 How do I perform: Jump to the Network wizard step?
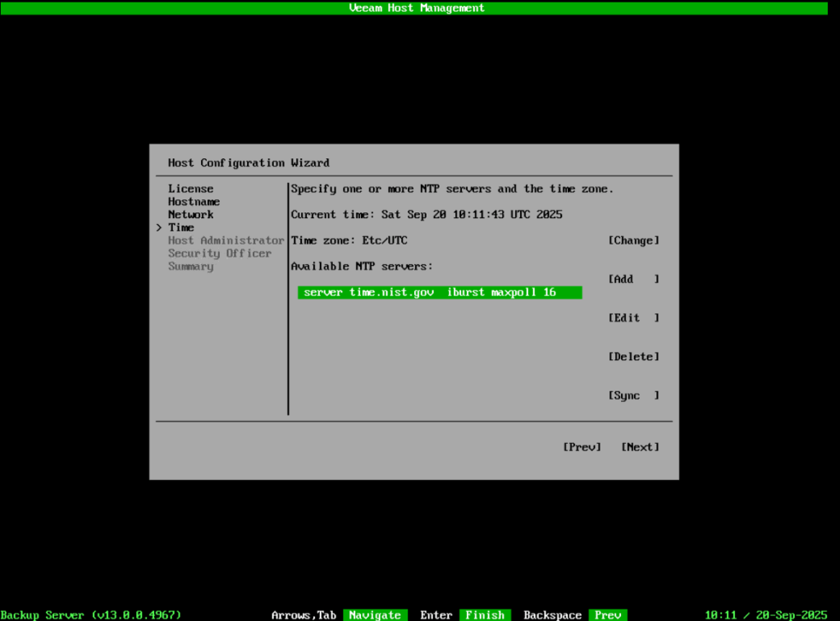coord(190,215)
